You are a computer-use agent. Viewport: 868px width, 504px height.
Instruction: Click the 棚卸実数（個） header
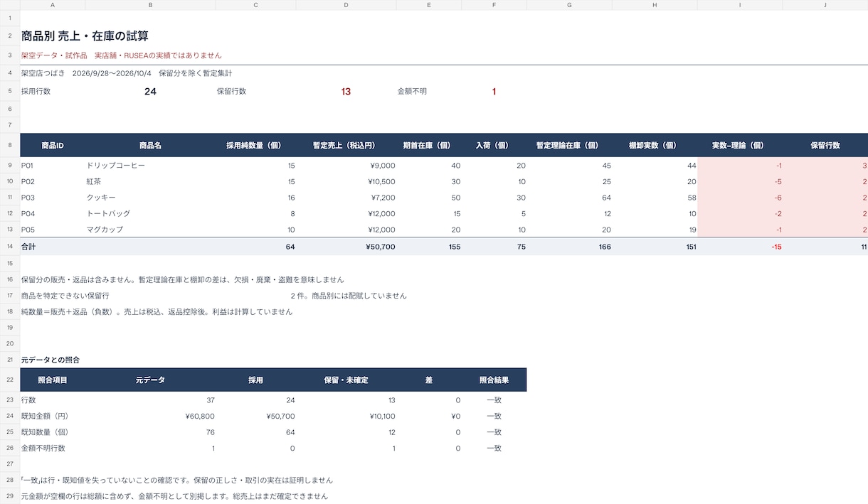655,145
